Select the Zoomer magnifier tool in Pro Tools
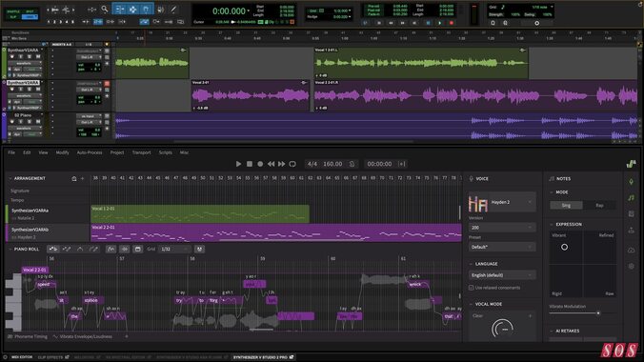 (x=105, y=9)
